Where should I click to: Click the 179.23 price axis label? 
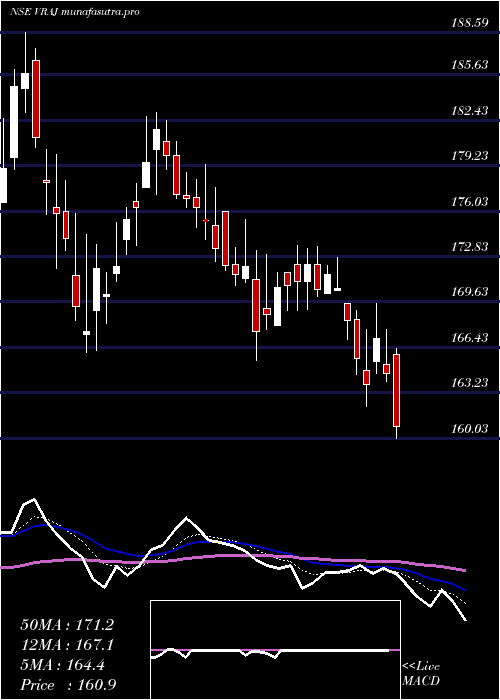[469, 156]
